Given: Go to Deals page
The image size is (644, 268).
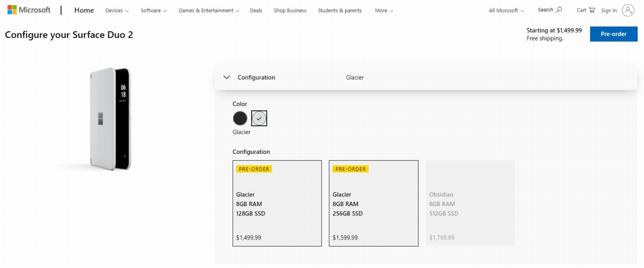Looking at the screenshot, I should point(256,11).
